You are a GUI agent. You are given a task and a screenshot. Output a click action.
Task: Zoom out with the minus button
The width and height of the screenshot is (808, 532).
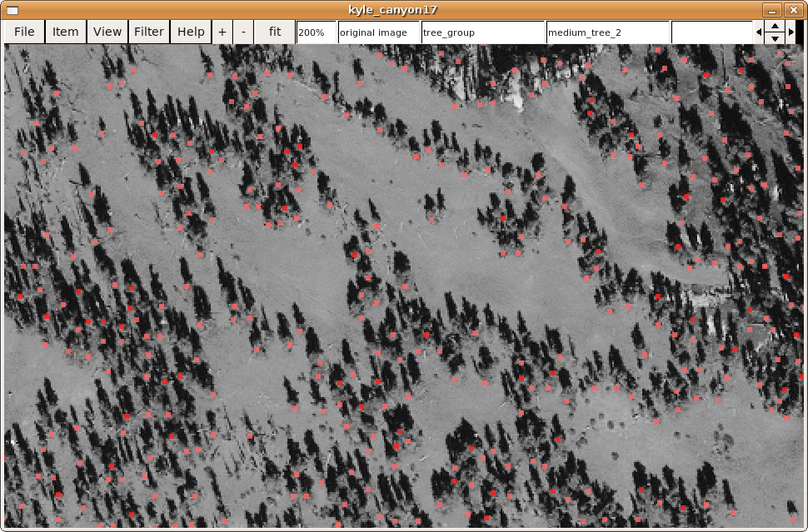243,32
